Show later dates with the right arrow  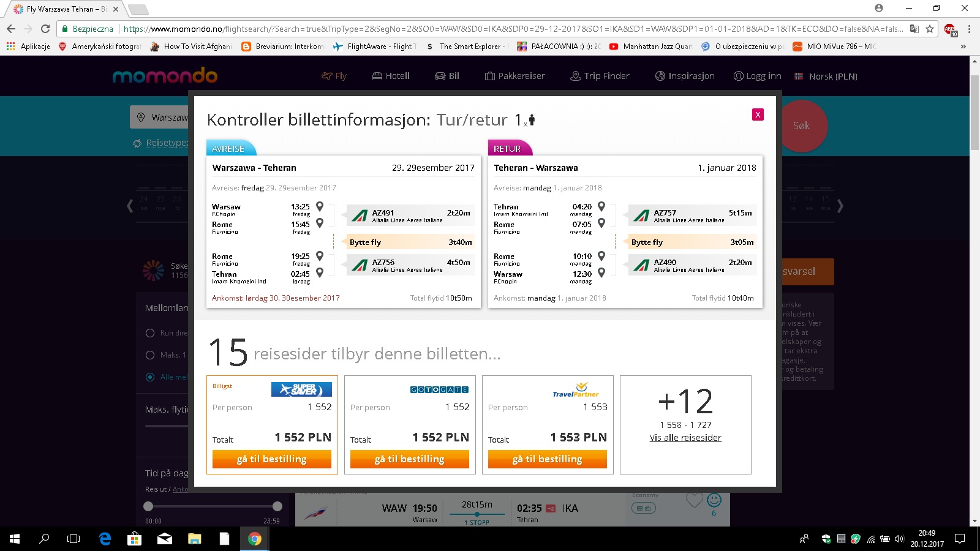(840, 206)
